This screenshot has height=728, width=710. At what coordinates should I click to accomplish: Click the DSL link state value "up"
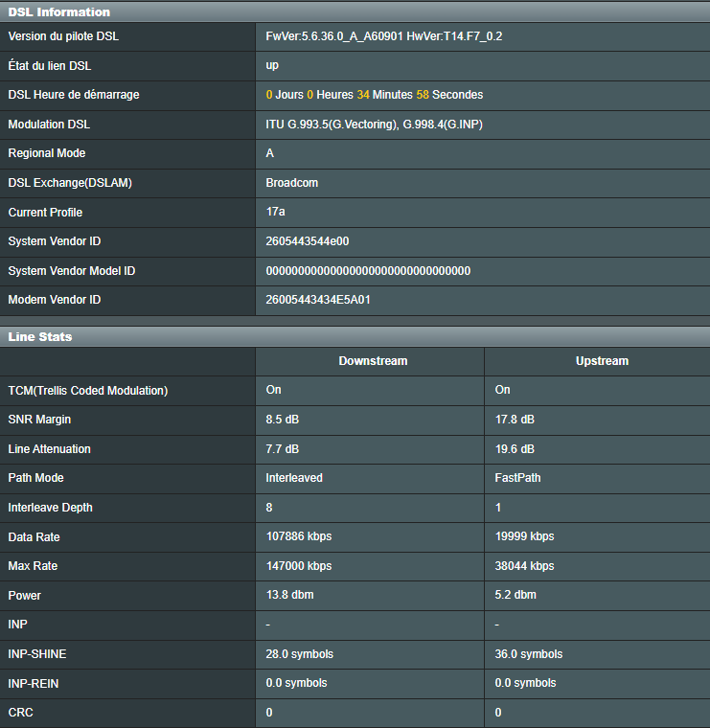[272, 66]
